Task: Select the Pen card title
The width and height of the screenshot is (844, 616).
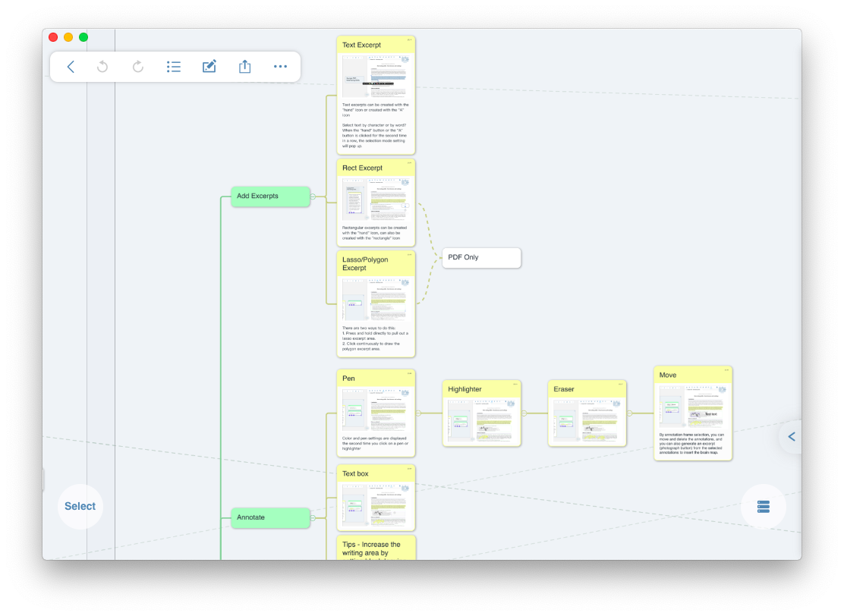Action: [349, 379]
